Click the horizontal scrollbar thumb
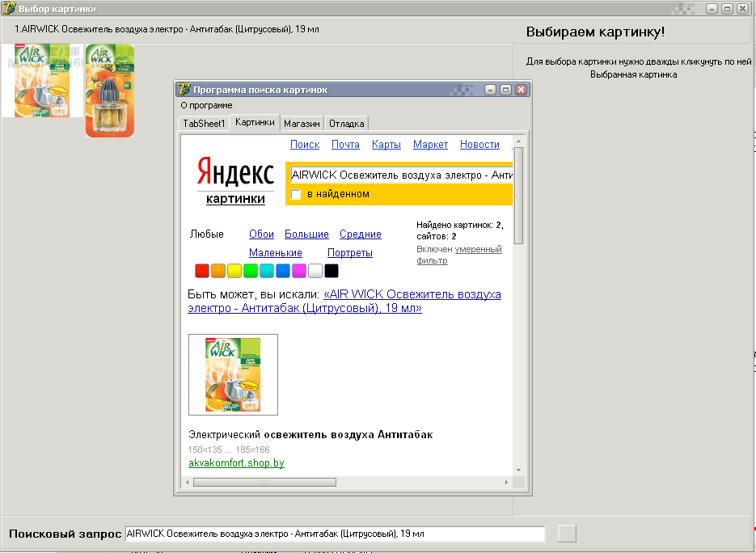 click(x=264, y=482)
